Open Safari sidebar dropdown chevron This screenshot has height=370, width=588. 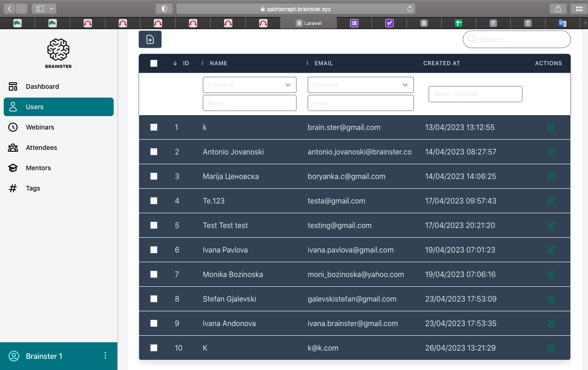coord(51,9)
